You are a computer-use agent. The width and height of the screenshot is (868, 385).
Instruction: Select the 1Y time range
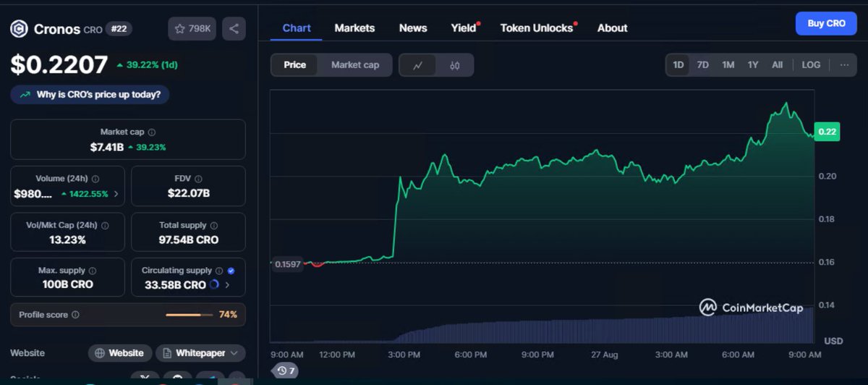tap(753, 64)
